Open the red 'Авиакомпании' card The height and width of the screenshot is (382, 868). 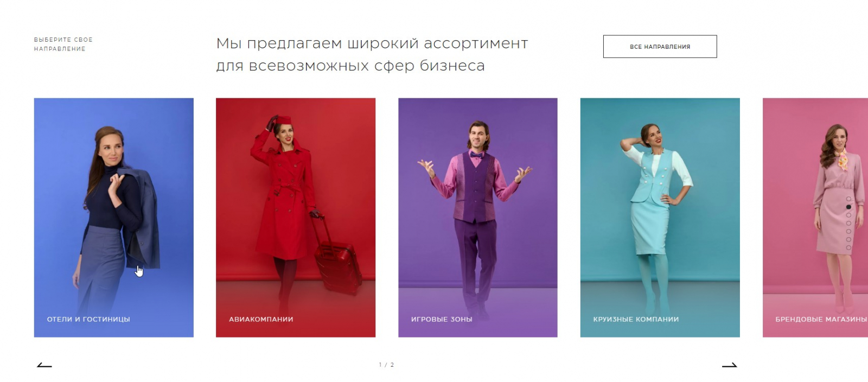click(x=296, y=218)
